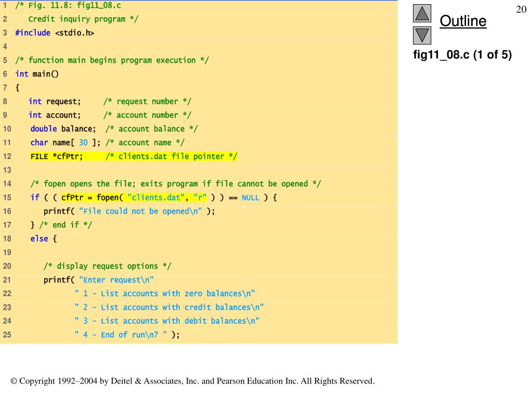Click the else { line
Image resolution: width=532 pixels, height=399 pixels.
(x=44, y=239)
